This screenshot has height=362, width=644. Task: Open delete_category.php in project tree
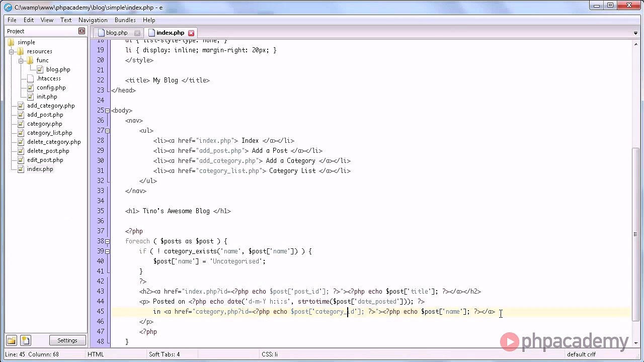[x=54, y=142]
